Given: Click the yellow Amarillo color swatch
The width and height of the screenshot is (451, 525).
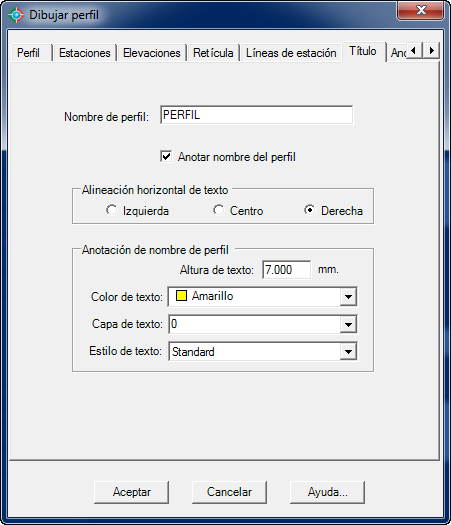Looking at the screenshot, I should pos(181,296).
